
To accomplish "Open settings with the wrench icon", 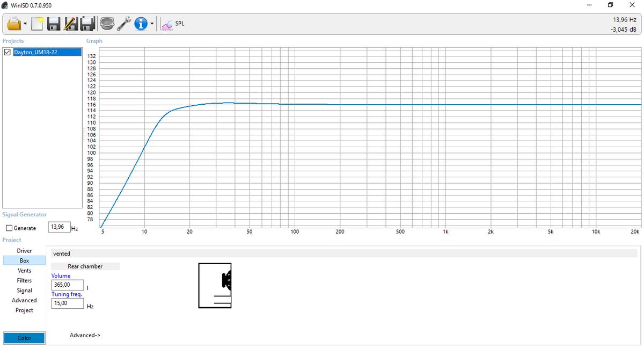I will pyautogui.click(x=125, y=24).
